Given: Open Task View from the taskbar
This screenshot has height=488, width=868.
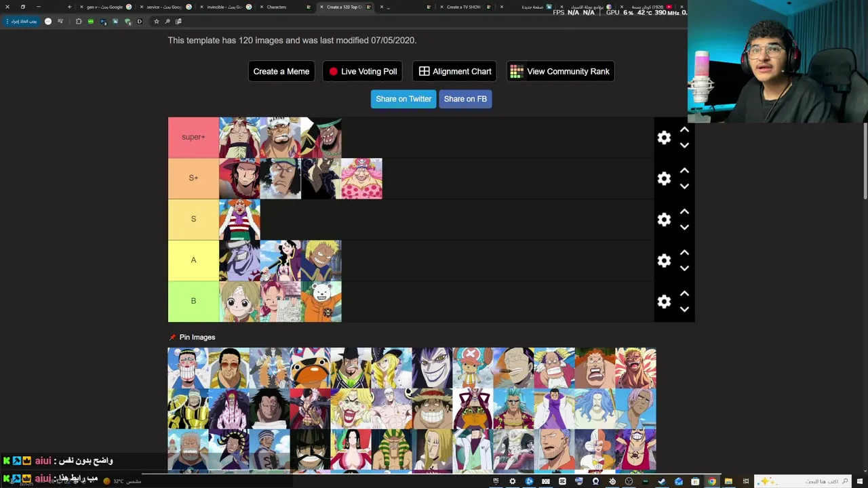Looking at the screenshot, I should click(746, 481).
